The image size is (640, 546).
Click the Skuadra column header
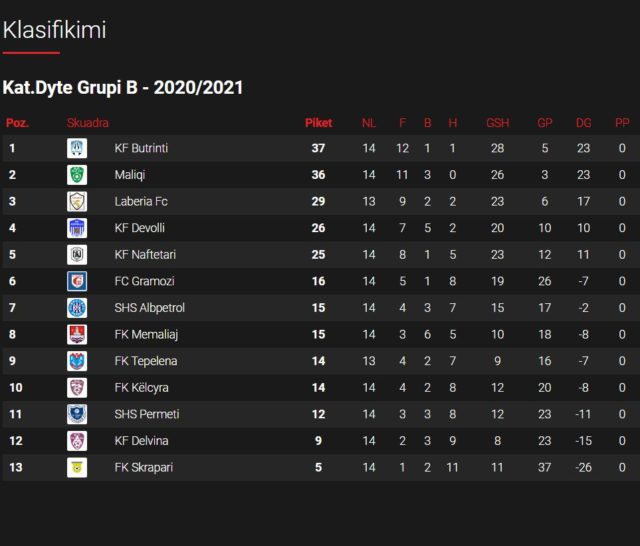point(88,123)
